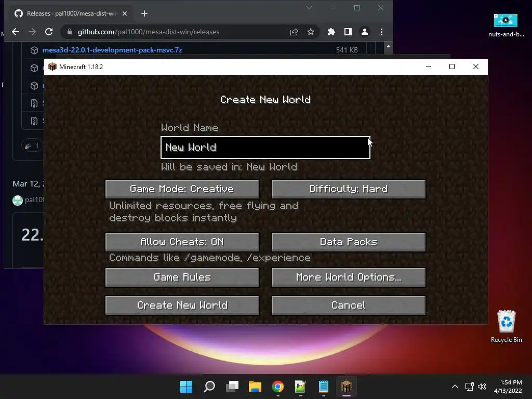The width and height of the screenshot is (532, 399).
Task: Open the volume tray icon
Action: coord(482,387)
